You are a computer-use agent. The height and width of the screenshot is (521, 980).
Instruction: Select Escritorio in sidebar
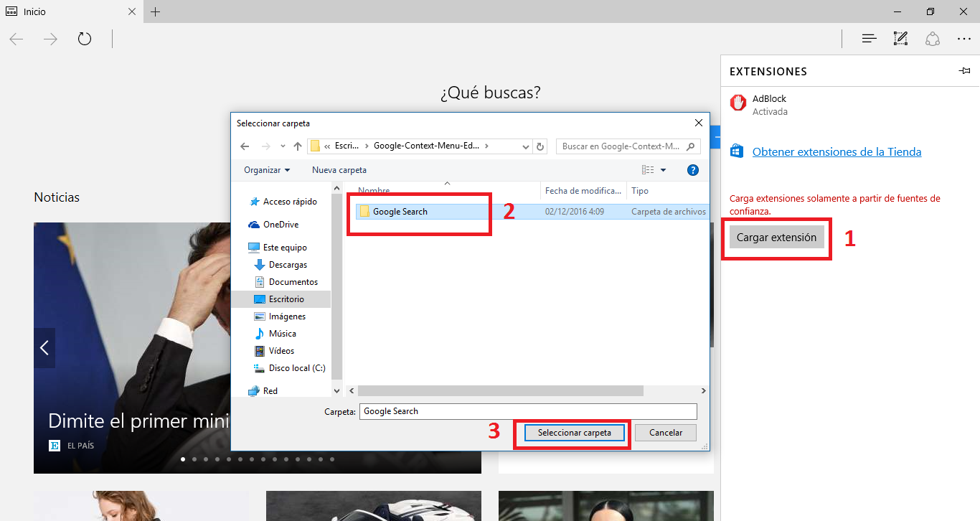point(281,299)
